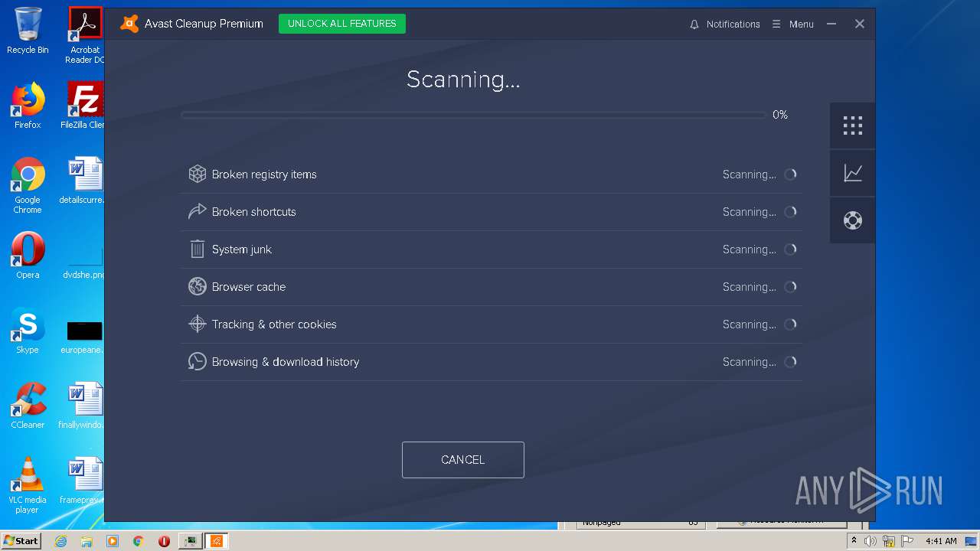
Task: Open CCleaner desktop shortcut
Action: pos(28,406)
